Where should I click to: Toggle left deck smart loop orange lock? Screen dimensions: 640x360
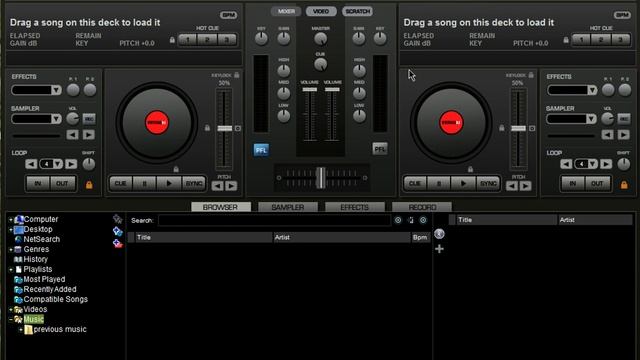pos(89,185)
